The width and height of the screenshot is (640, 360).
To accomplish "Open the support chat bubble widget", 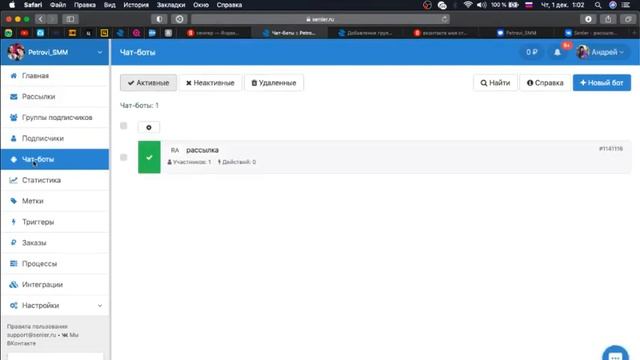I will 615,354.
